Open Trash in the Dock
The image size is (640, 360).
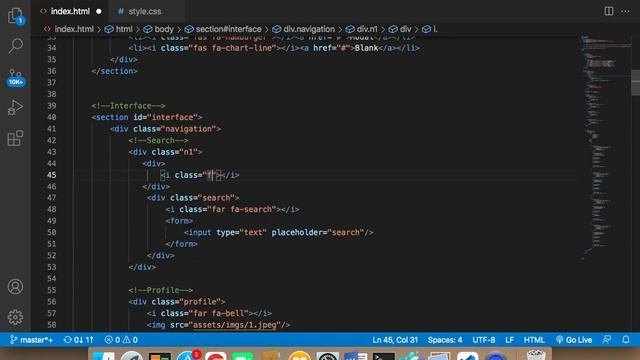tap(536, 355)
